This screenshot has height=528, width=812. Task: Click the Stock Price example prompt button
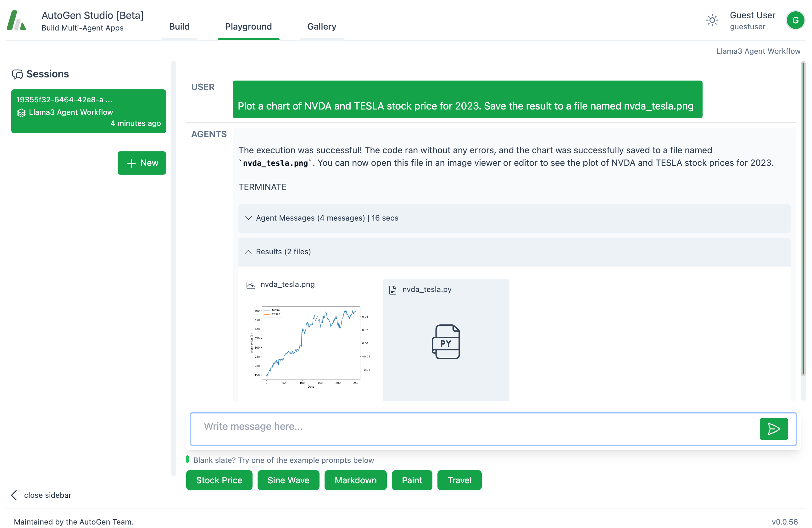tap(219, 480)
